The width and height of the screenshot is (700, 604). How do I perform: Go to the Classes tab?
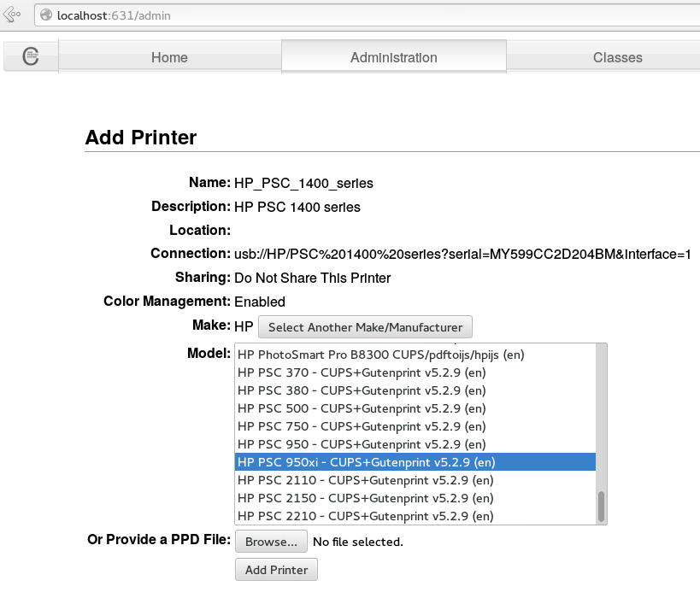click(x=618, y=57)
